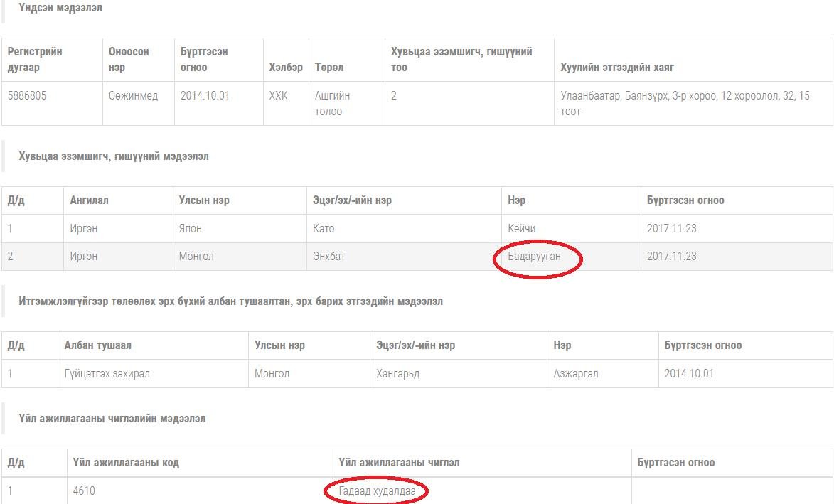
Task: Click the shareholder name Кейчи
Action: 521,229
